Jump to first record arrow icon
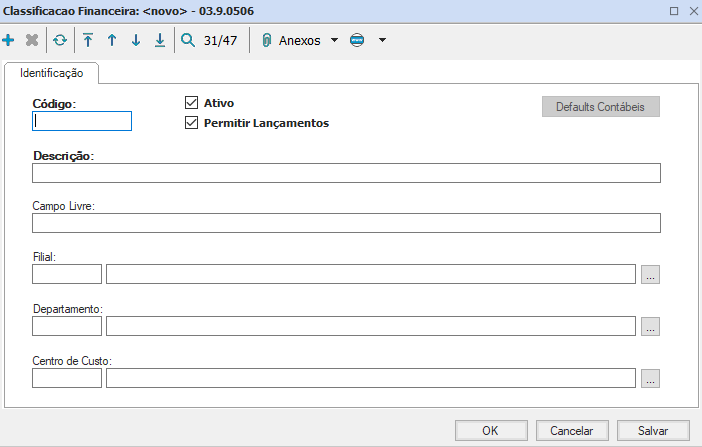The image size is (702, 447). coord(88,41)
